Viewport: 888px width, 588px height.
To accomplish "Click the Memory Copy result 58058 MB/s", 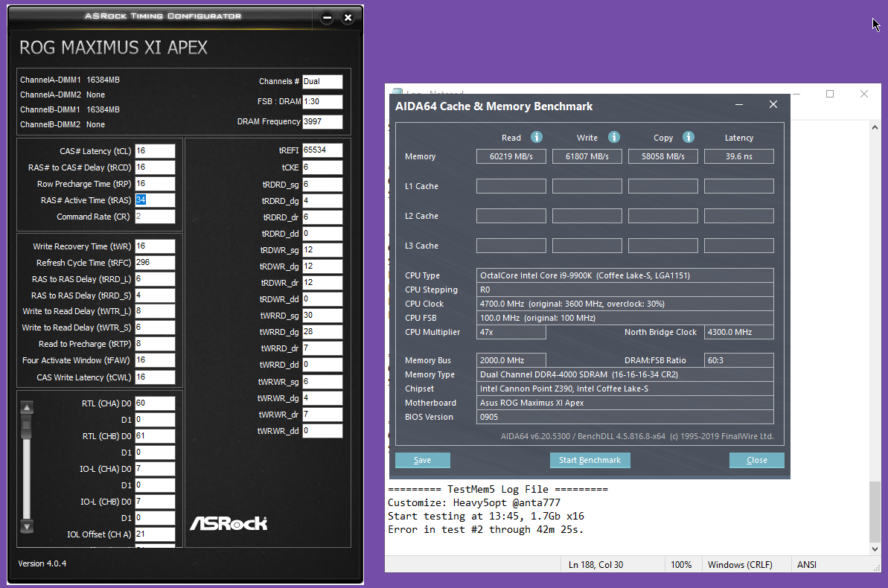I will tap(663, 156).
